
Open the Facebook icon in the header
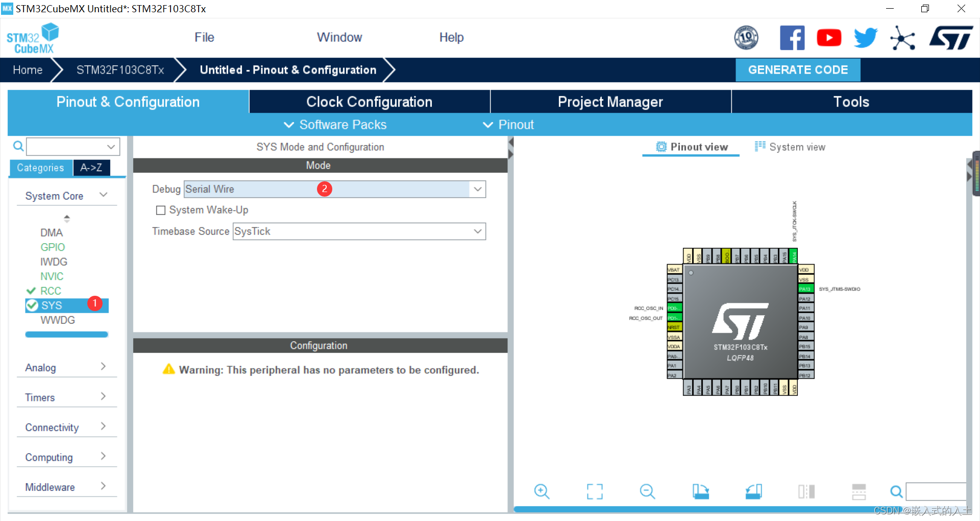[x=792, y=37]
